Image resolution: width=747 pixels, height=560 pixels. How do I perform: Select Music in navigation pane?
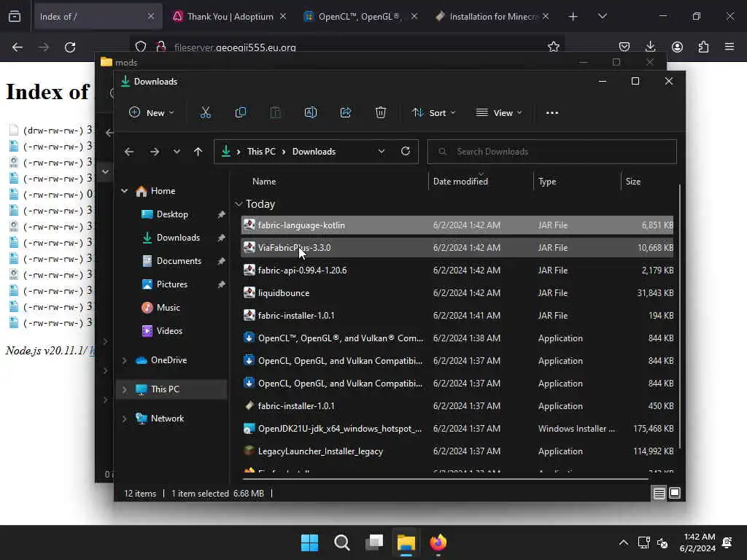pos(169,308)
